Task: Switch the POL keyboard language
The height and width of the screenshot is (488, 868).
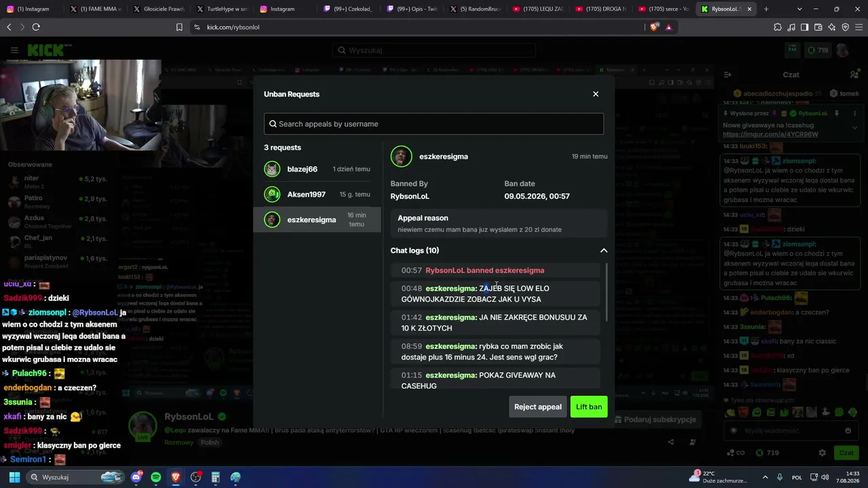Action: pos(797,477)
